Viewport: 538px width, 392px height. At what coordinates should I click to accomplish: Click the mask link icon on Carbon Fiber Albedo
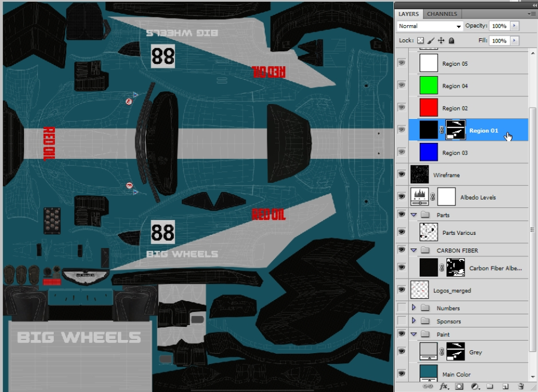coord(442,268)
